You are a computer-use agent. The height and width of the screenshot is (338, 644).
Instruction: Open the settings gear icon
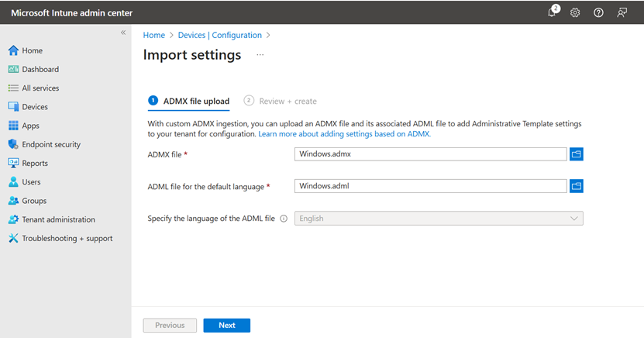(575, 12)
